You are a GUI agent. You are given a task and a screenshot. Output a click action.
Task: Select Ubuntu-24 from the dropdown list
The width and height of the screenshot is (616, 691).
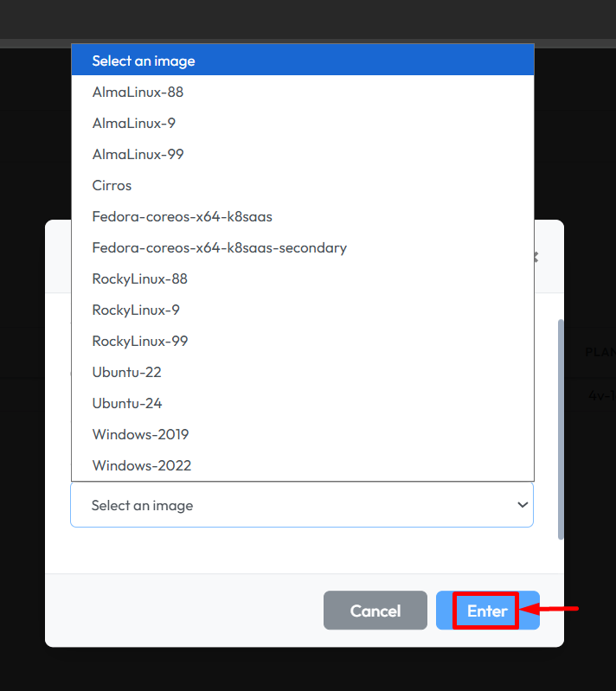(127, 403)
